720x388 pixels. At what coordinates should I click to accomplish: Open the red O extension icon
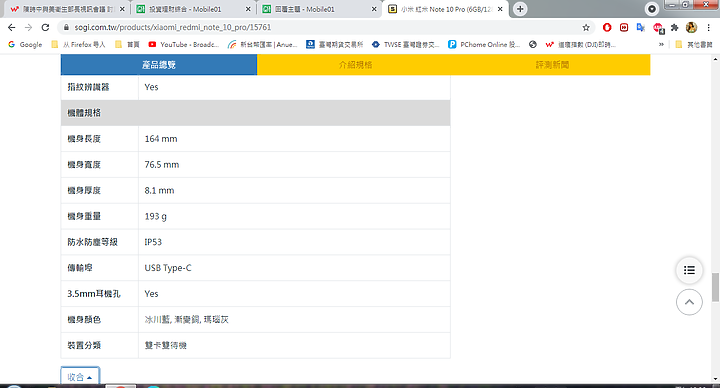coord(607,28)
